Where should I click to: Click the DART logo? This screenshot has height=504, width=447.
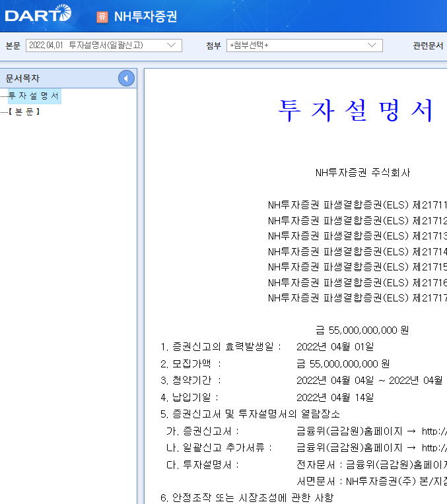click(x=38, y=13)
